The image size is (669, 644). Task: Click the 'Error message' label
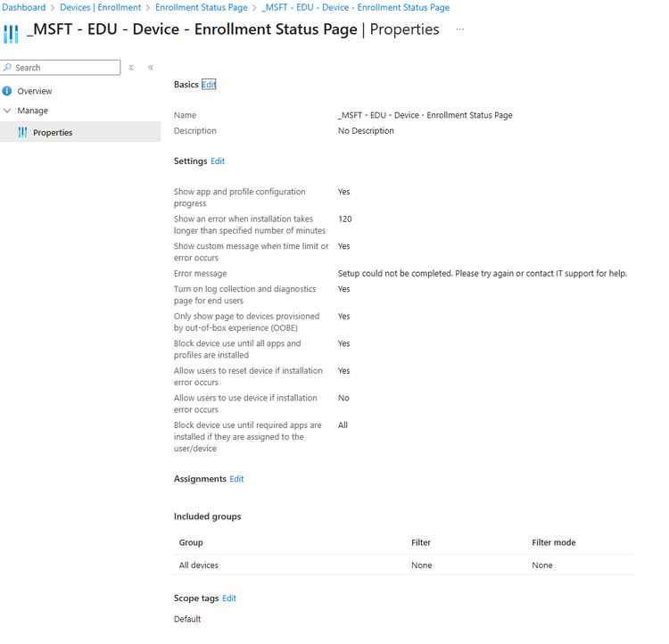[200, 274]
